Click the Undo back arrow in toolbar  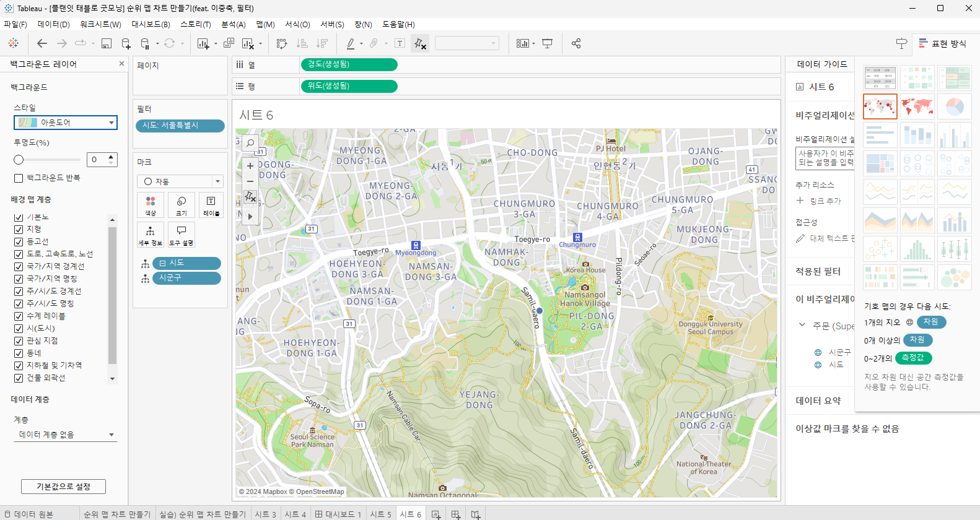(42, 43)
